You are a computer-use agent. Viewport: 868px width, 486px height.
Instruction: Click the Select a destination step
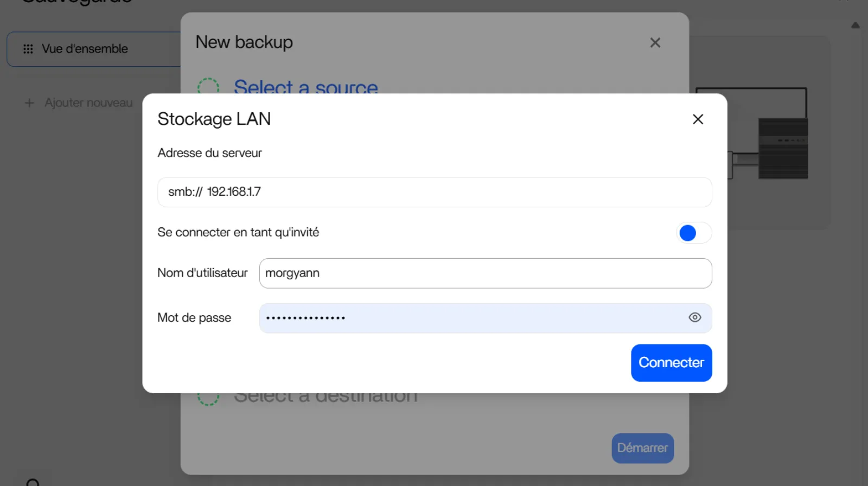point(325,399)
